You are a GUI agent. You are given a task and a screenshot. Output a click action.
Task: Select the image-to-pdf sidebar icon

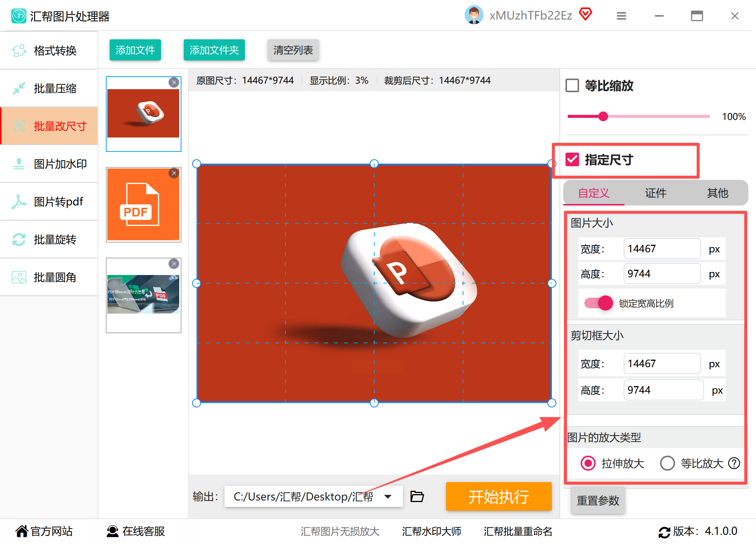click(x=19, y=202)
